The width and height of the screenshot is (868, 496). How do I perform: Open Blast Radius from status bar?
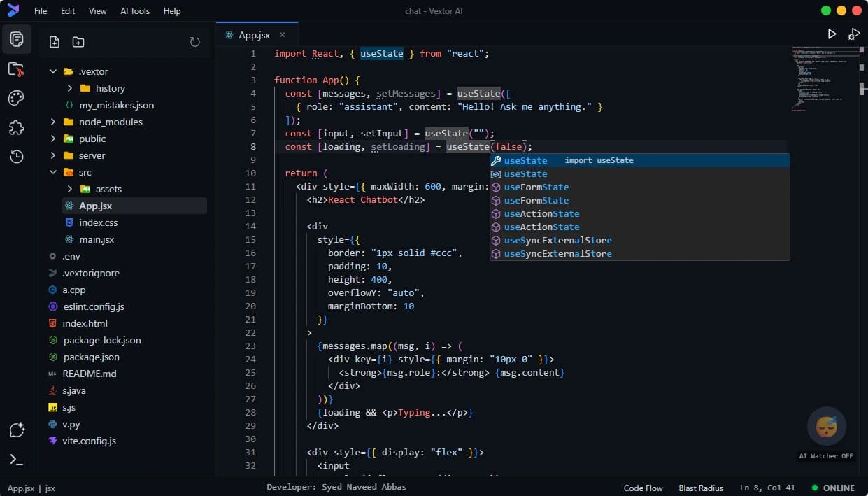pyautogui.click(x=701, y=488)
